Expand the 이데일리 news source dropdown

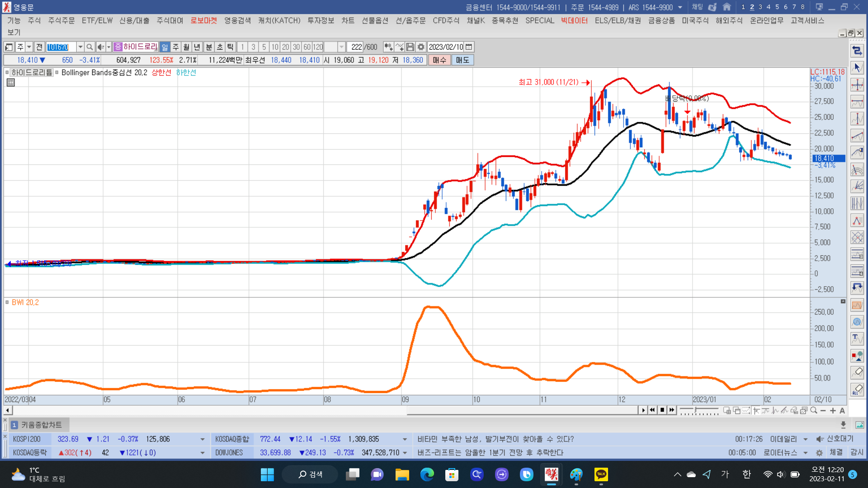point(805,439)
